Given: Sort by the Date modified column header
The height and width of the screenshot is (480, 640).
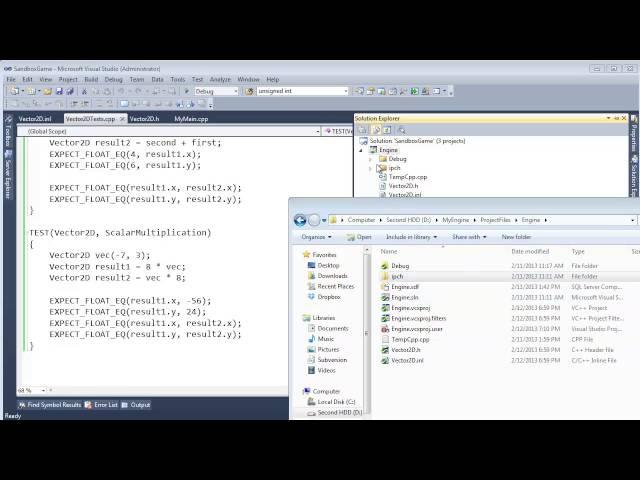Looking at the screenshot, I should [530, 251].
